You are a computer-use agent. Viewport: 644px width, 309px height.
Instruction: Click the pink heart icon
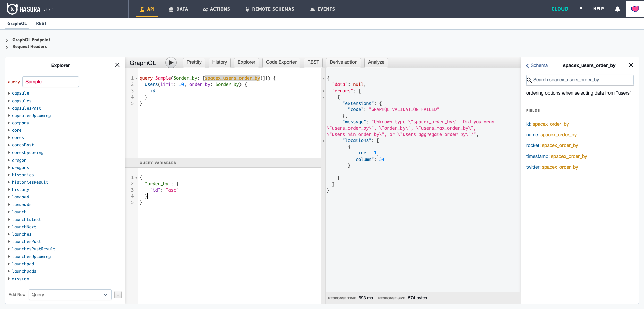pyautogui.click(x=635, y=9)
